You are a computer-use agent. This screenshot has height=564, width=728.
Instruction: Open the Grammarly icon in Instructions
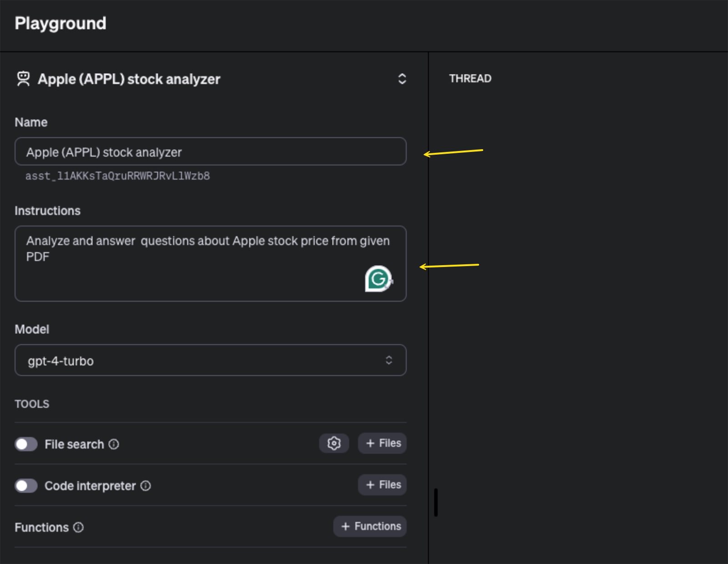[378, 279]
